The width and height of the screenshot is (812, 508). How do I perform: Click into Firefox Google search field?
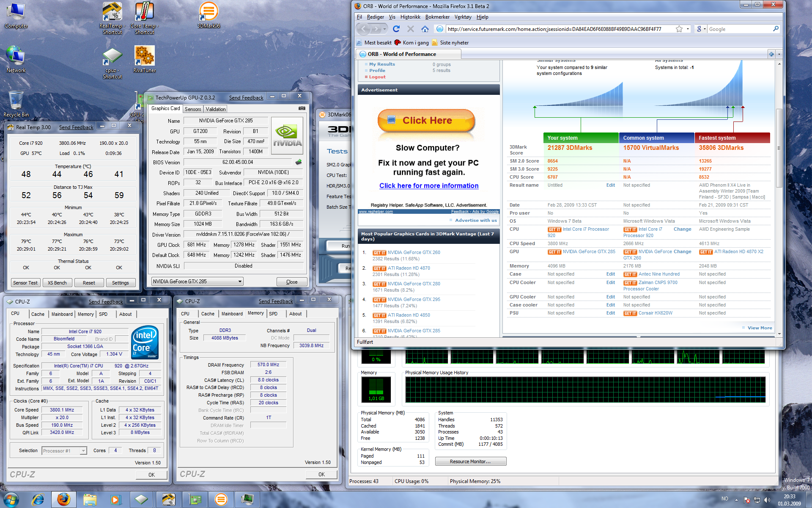point(739,29)
